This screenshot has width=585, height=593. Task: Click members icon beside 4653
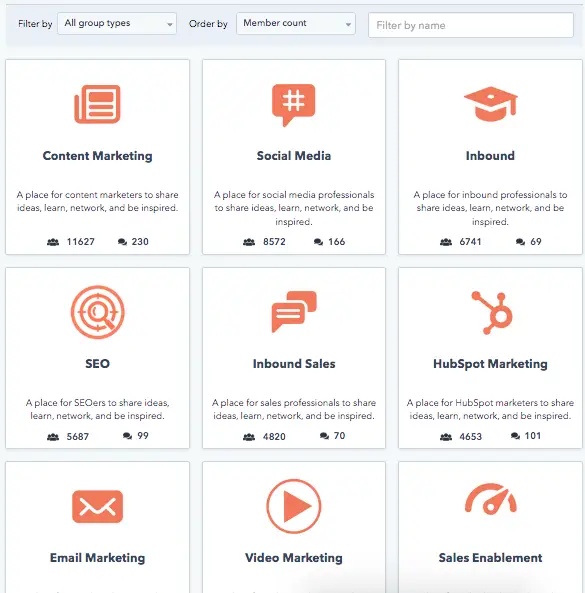[x=446, y=437]
